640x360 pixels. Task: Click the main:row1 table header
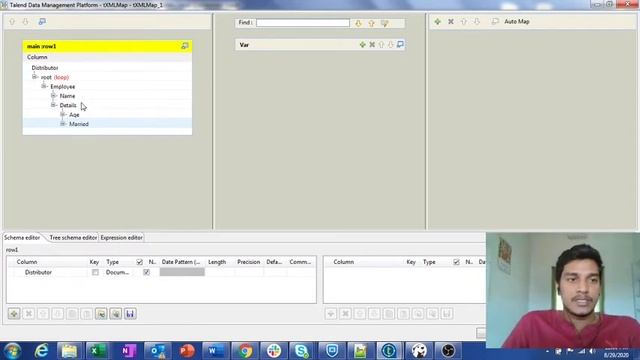click(x=107, y=46)
